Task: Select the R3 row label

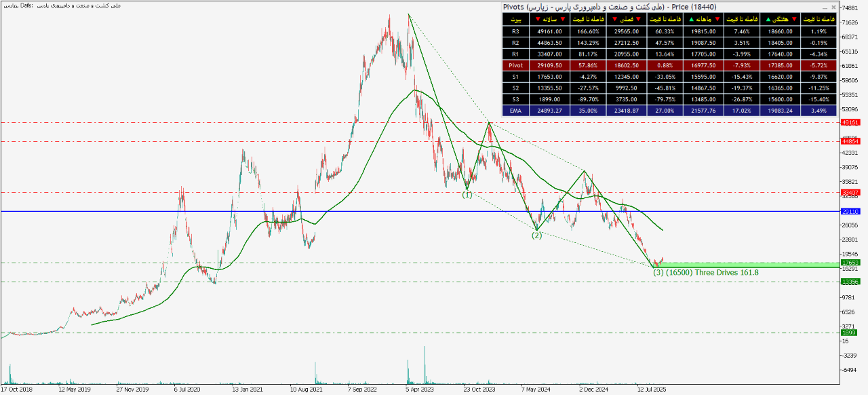Action: pos(515,31)
